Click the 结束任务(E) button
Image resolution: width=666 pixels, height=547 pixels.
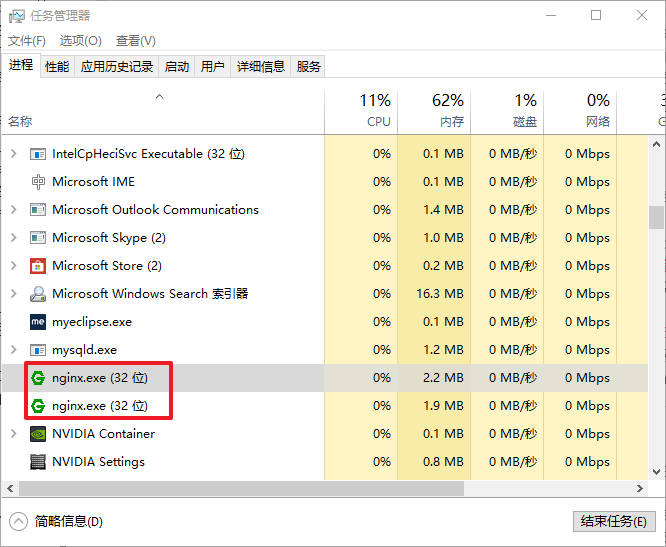pyautogui.click(x=614, y=521)
